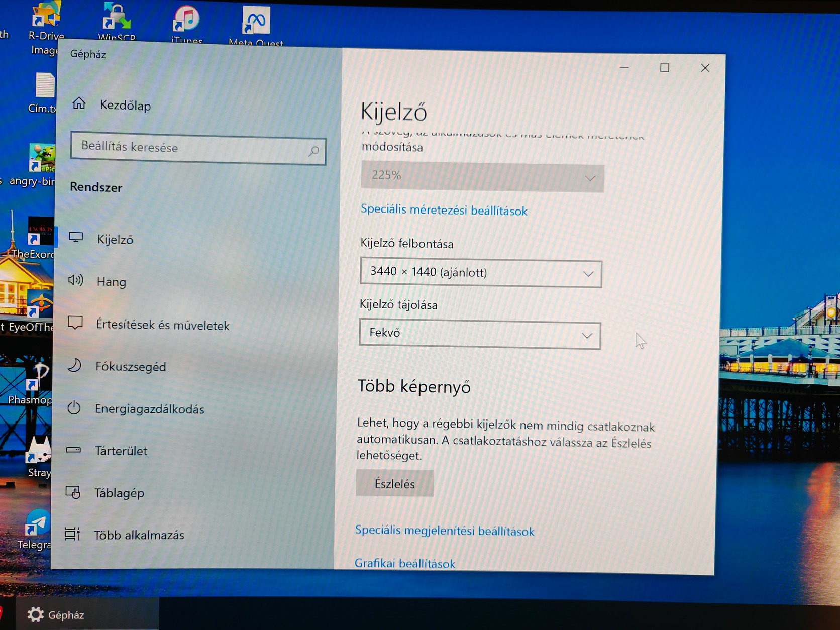The width and height of the screenshot is (840, 630).
Task: Open Hang settings via the speaker icon
Action: [76, 281]
